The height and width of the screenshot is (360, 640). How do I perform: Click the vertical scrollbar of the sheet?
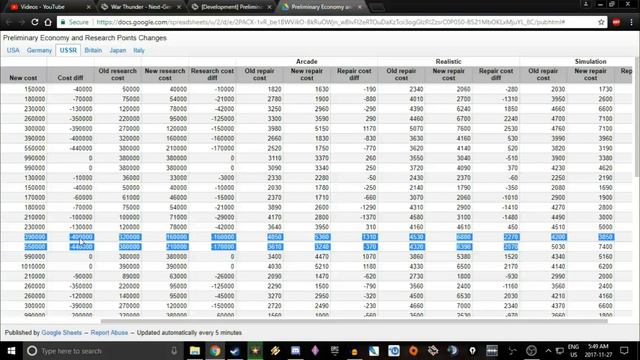point(637,116)
